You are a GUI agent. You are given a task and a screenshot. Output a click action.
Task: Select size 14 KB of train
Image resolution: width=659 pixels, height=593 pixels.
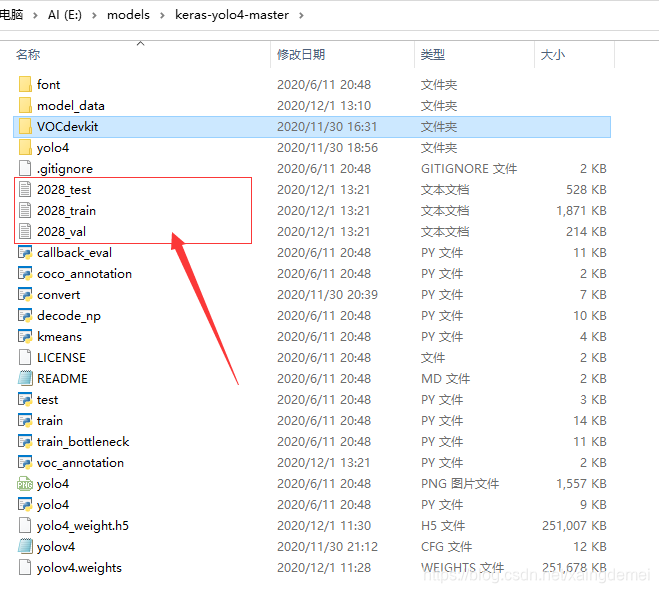(590, 421)
